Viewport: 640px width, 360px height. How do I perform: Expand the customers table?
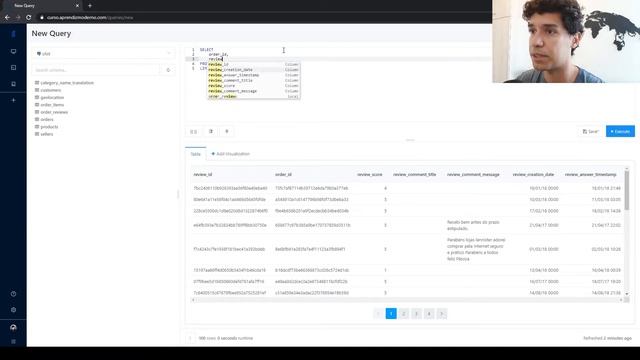[x=51, y=90]
